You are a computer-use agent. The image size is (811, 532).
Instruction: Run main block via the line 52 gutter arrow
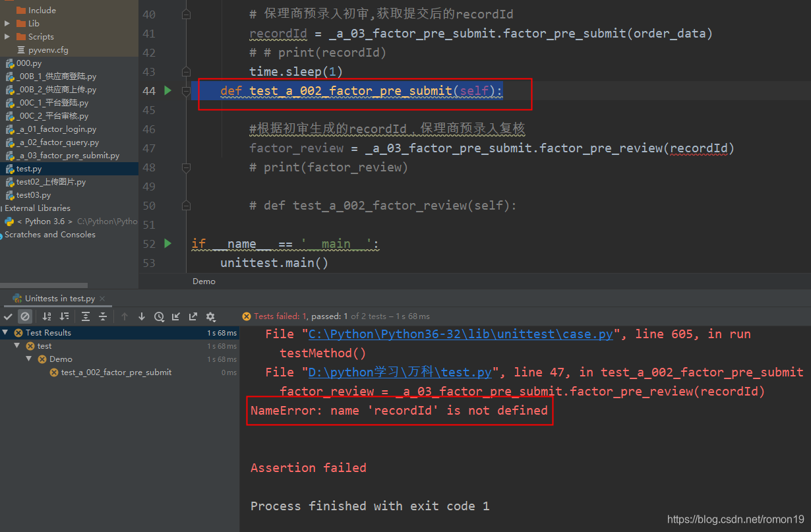[x=167, y=243]
